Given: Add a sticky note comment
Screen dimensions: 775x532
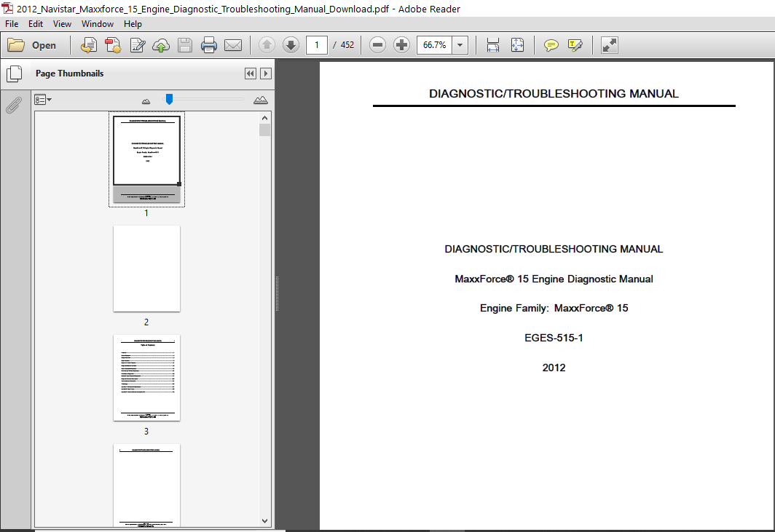Looking at the screenshot, I should pyautogui.click(x=551, y=45).
